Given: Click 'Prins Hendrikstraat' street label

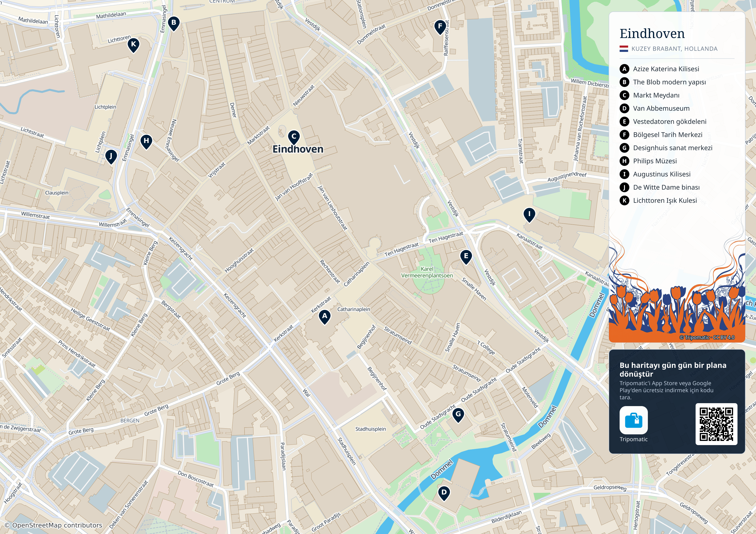Looking at the screenshot, I should (77, 354).
